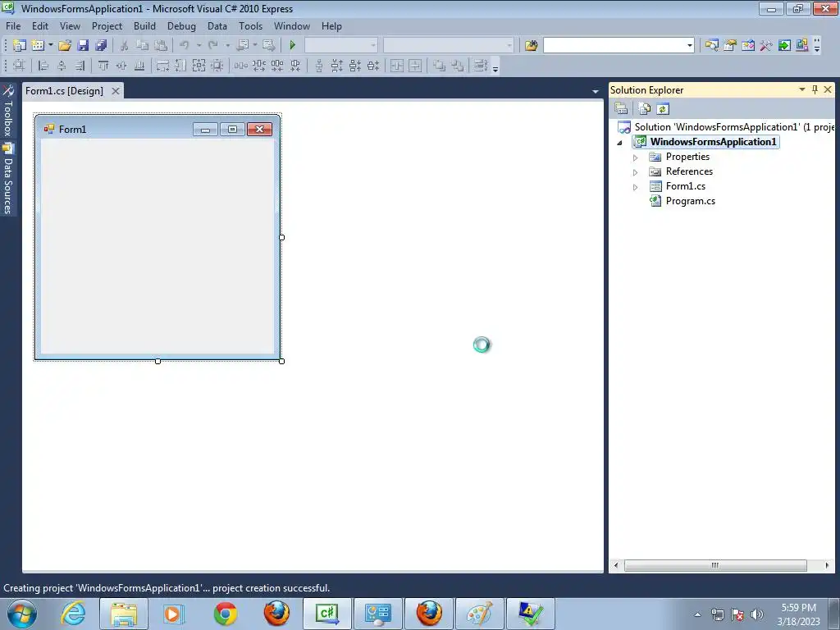Image resolution: width=840 pixels, height=630 pixels.
Task: Open the Windows Start menu orb
Action: click(x=22, y=614)
